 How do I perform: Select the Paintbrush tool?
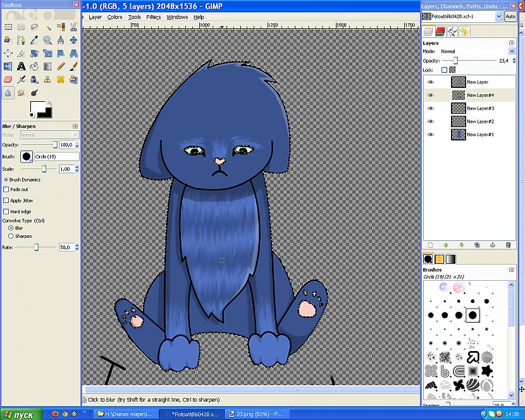tap(73, 66)
